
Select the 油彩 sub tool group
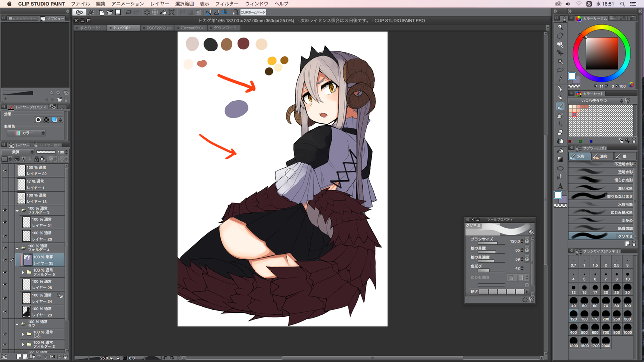pos(602,157)
